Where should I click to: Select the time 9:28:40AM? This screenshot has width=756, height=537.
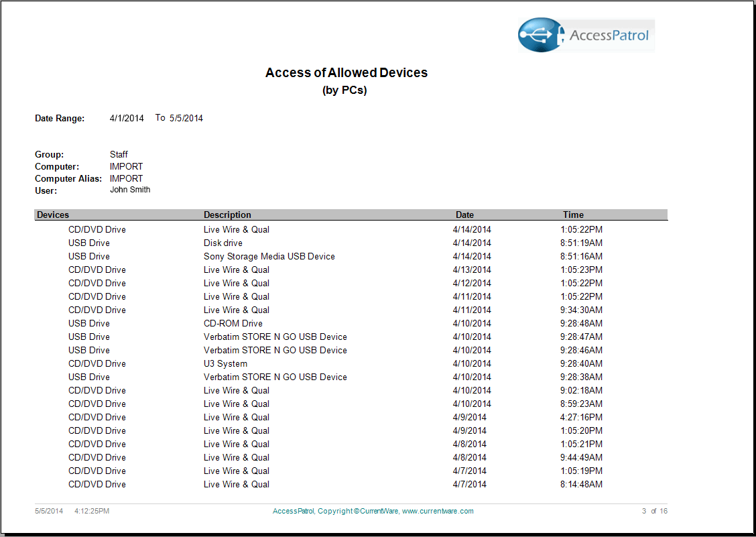point(581,364)
